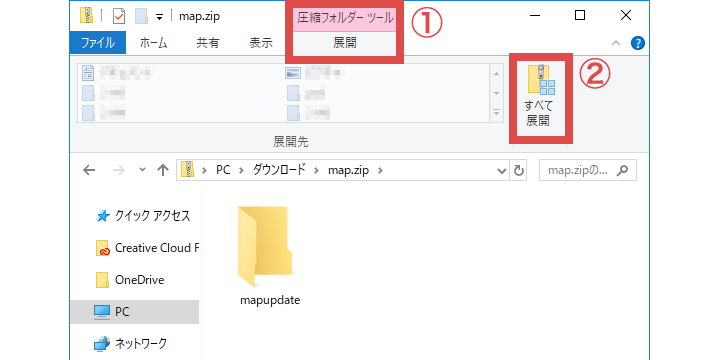Switch to the 共有 ribbon tab
This screenshot has width=720, height=360.
208,44
